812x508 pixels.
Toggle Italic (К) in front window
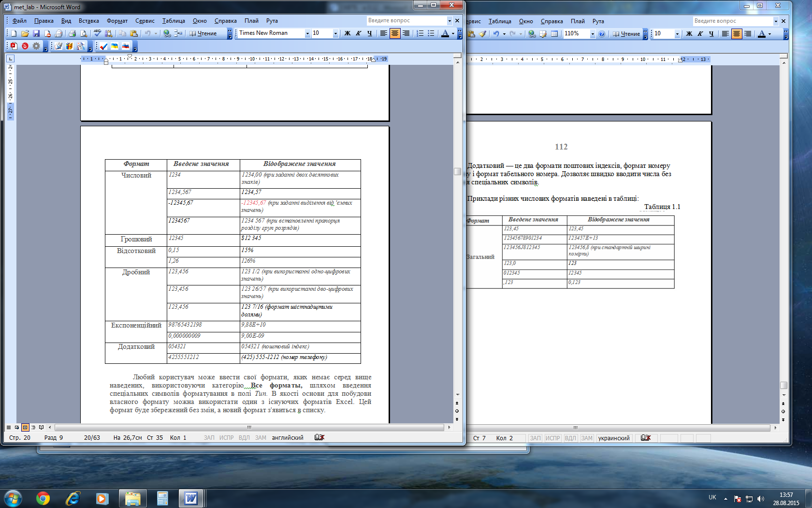coord(358,33)
